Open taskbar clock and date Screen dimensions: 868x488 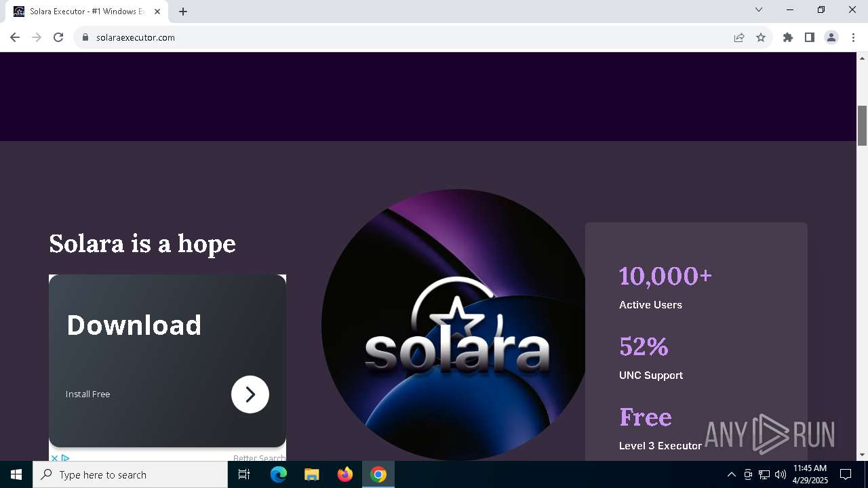coord(810,474)
